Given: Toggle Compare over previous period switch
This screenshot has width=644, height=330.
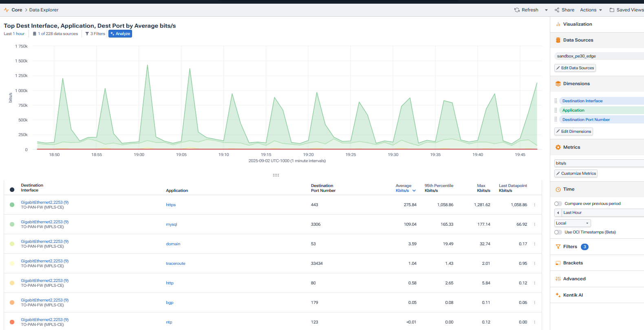Looking at the screenshot, I should click(558, 204).
